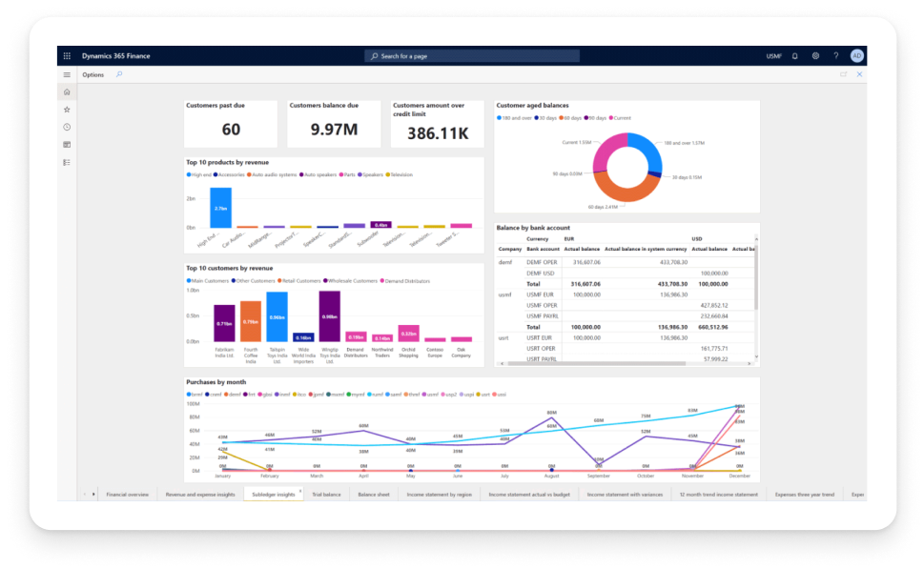Go to the Home icon in sidebar
The image size is (924, 569).
[67, 91]
